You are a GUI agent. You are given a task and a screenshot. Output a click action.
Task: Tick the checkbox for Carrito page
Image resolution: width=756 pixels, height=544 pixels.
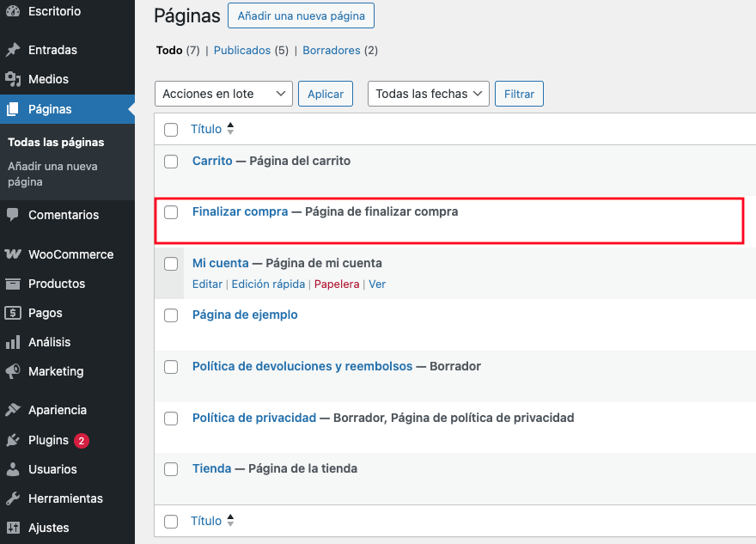tap(171, 161)
